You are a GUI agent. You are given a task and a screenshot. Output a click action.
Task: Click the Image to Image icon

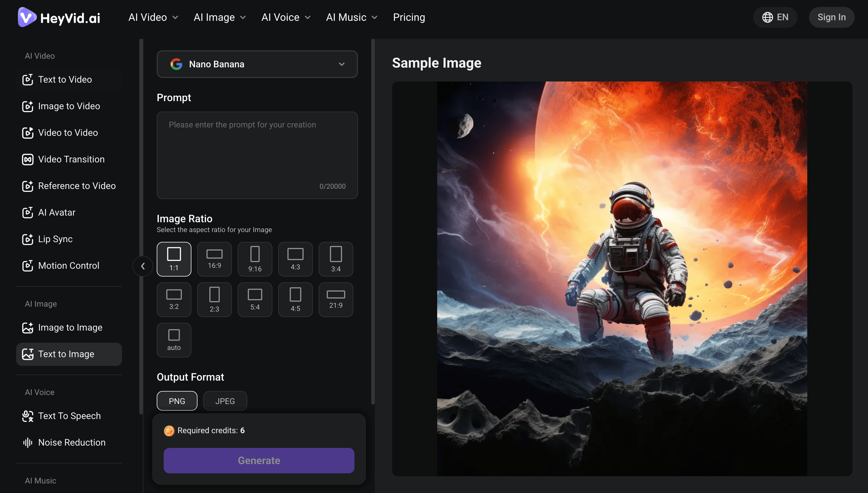(27, 328)
